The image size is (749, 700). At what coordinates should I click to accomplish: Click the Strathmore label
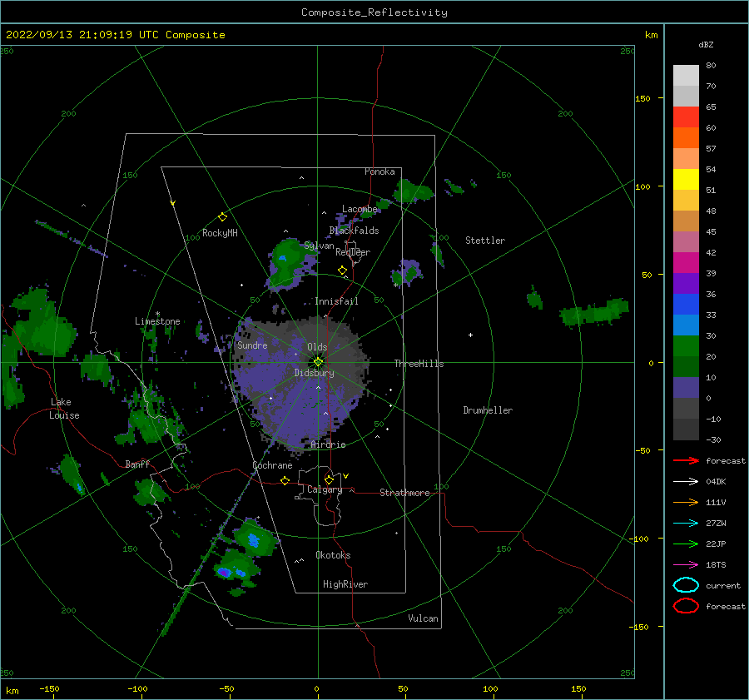(x=404, y=493)
